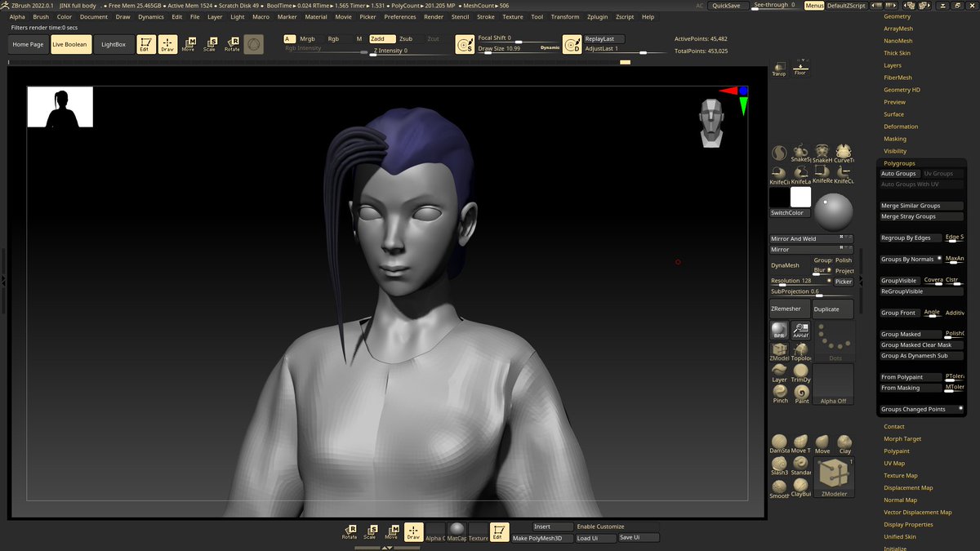
Task: Collapse the Polygroups subpalette
Action: (899, 163)
